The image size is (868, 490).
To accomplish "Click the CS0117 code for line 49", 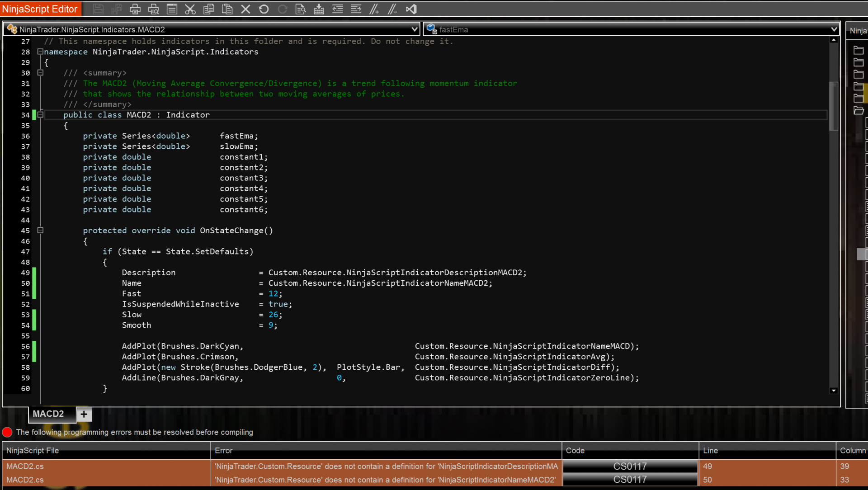I will click(630, 466).
